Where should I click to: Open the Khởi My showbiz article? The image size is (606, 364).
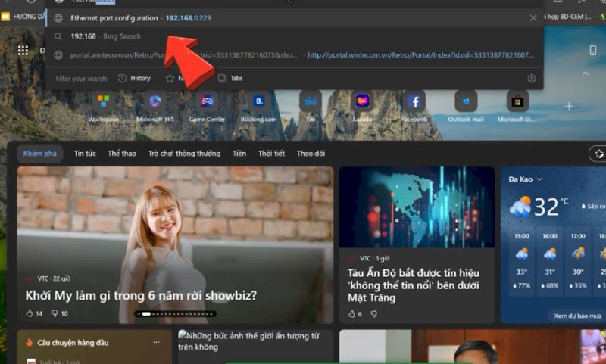pyautogui.click(x=141, y=296)
